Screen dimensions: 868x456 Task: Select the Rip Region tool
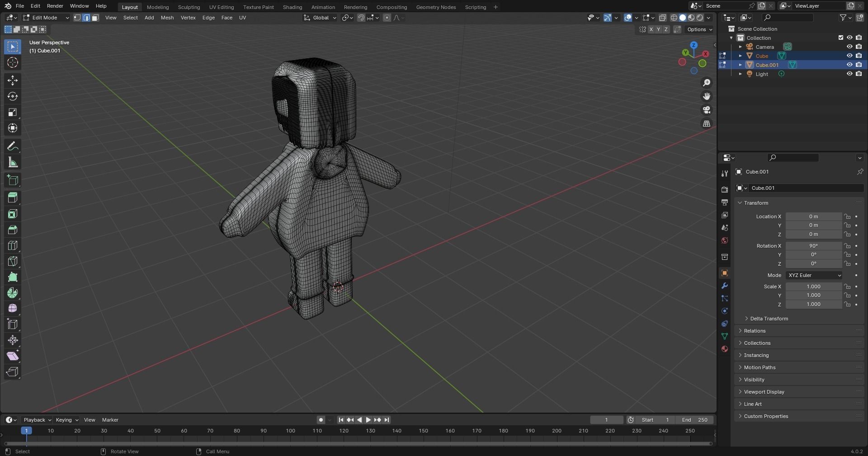click(13, 372)
